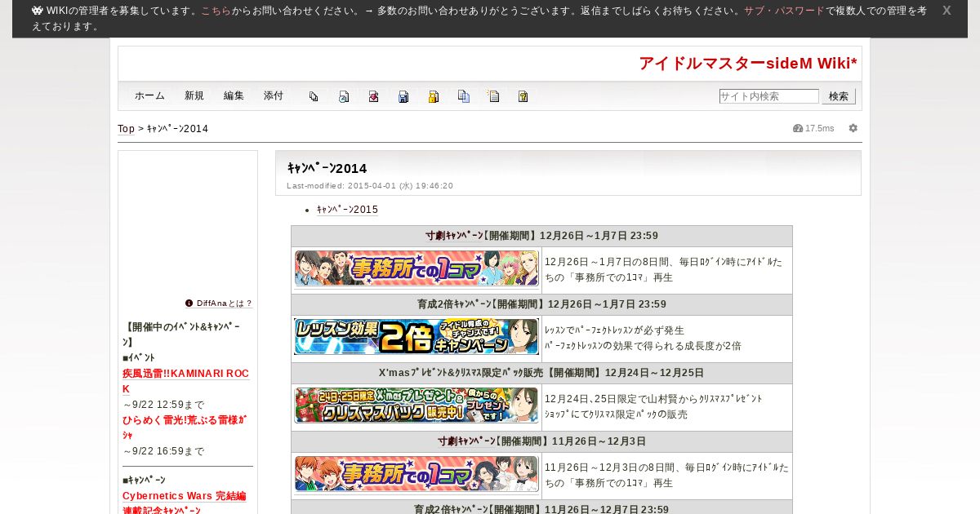Click header 寸劇ｷｬﾝﾍﾟｰﾝ 12月26日～1月7日 23:59
Image resolution: width=980 pixels, height=514 pixels.
[541, 236]
